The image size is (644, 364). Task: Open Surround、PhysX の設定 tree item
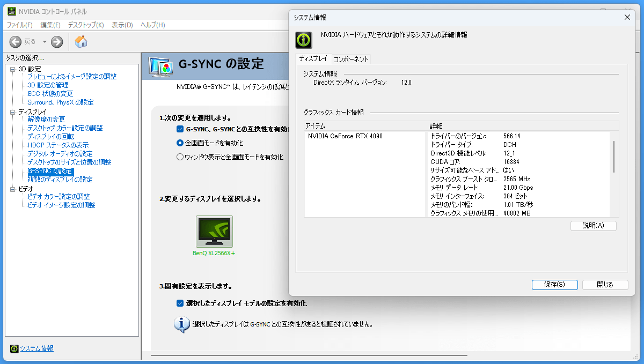[61, 102]
